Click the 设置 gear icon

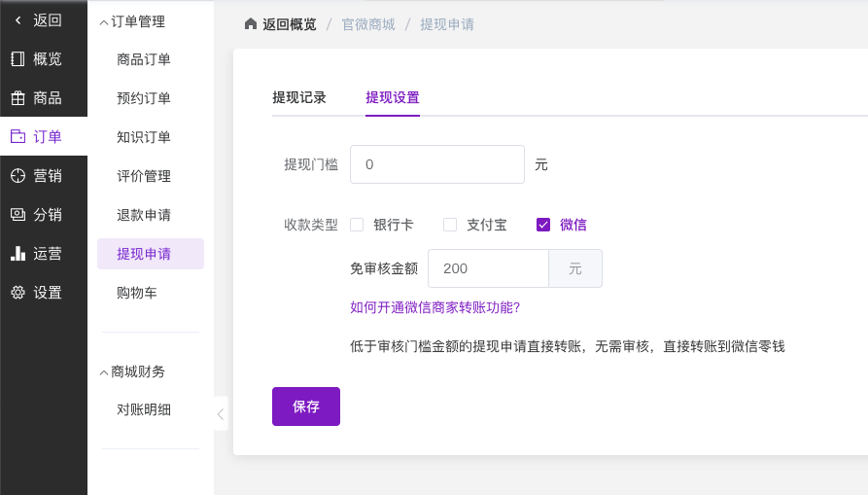(17, 293)
